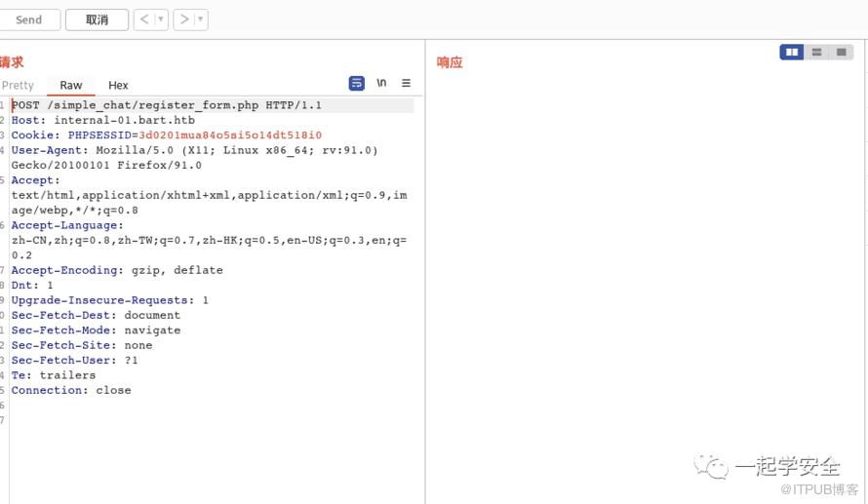Click the 取消 cancel button
This screenshot has width=868, height=504.
[97, 19]
